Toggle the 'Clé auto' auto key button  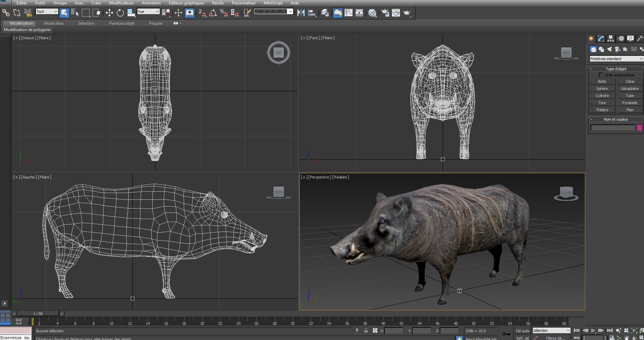coord(522,331)
